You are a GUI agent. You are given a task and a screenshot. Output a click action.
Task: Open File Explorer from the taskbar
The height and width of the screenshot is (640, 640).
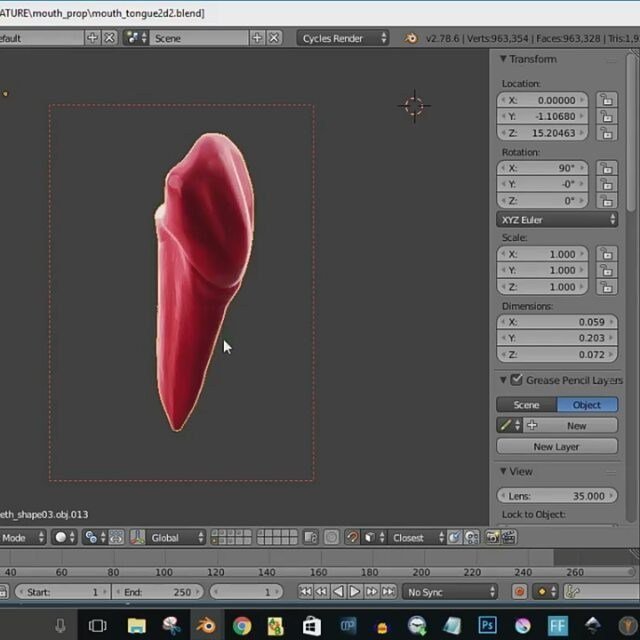pos(137,625)
